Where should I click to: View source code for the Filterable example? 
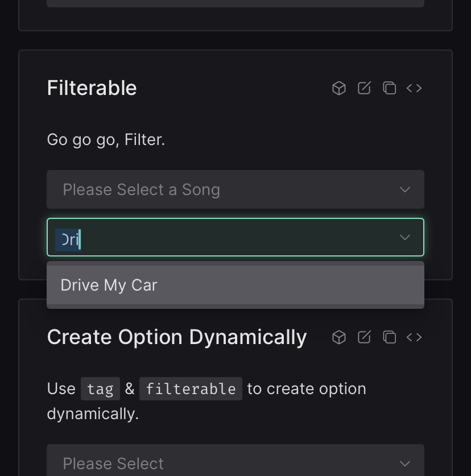(414, 88)
